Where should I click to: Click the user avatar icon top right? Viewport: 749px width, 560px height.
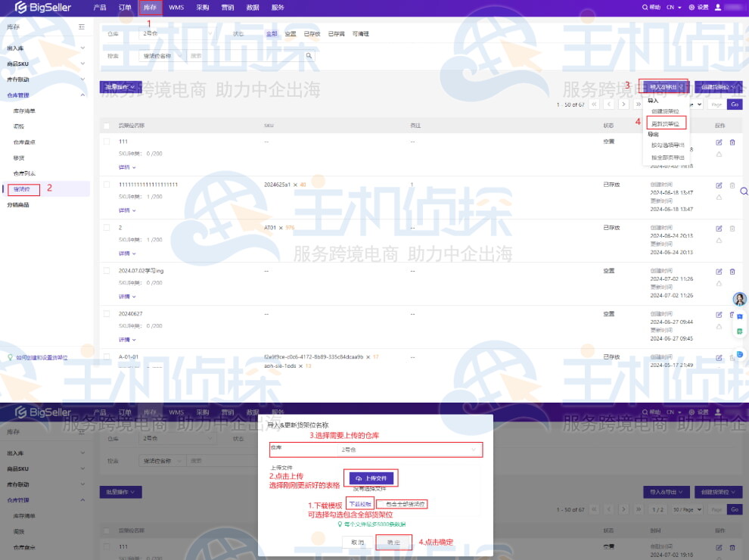[719, 8]
